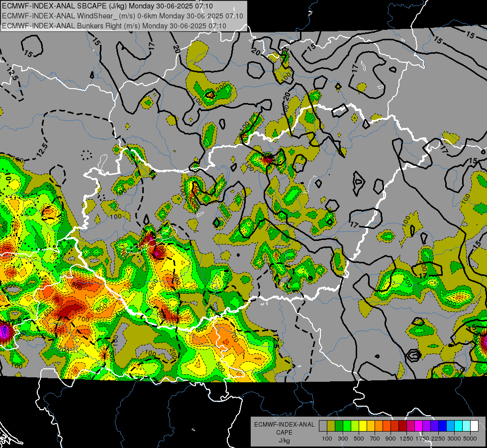Select the CAPE label in the legend

pyautogui.click(x=284, y=432)
